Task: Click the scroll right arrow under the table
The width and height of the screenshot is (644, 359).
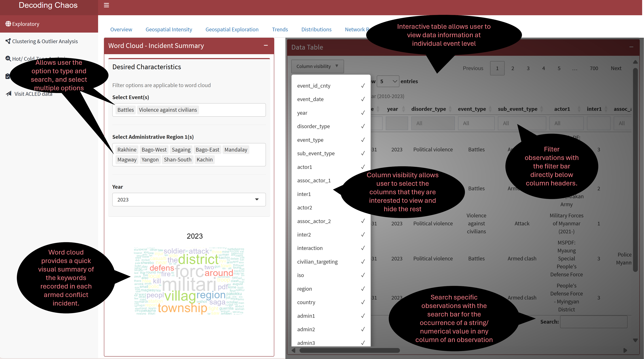Action: point(625,351)
